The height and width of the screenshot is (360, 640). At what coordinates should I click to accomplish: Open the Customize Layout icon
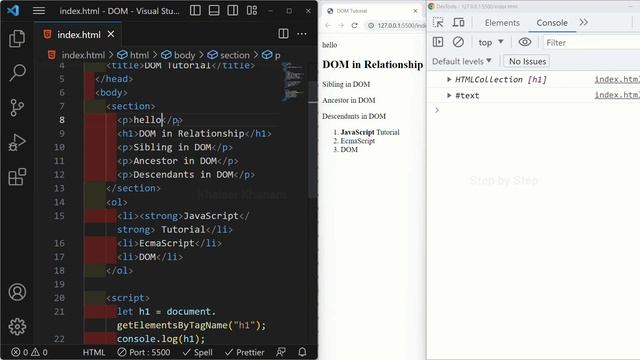tap(252, 11)
